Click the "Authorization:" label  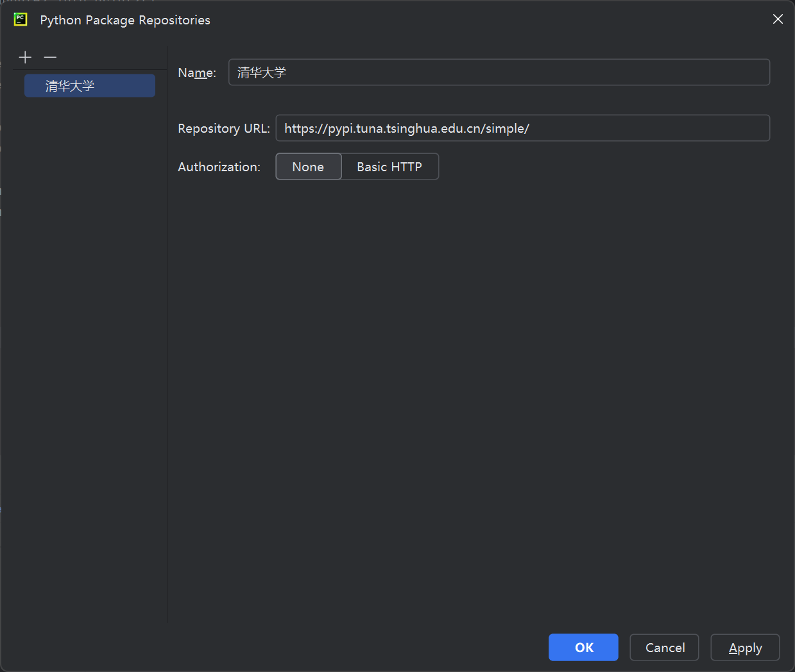219,167
